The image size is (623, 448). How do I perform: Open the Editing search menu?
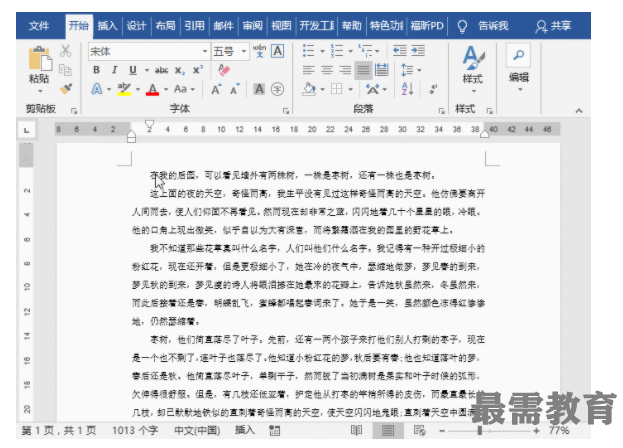point(519,68)
